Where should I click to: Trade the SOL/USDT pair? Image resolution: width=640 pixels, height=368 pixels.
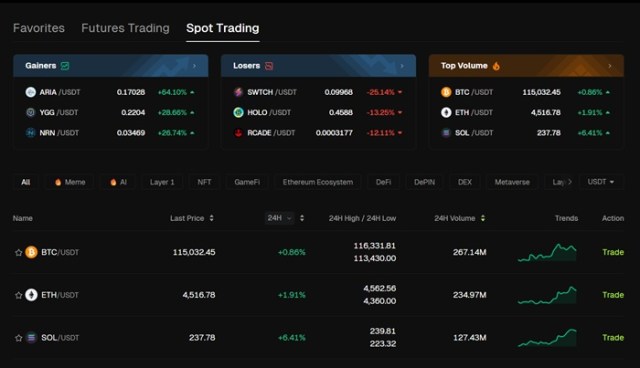coord(613,337)
